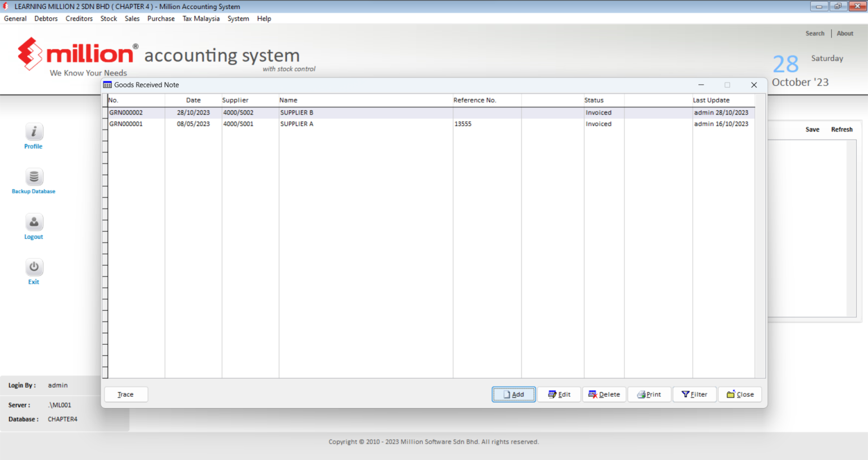Image resolution: width=868 pixels, height=460 pixels.
Task: Click the Exit power icon
Action: tap(34, 267)
